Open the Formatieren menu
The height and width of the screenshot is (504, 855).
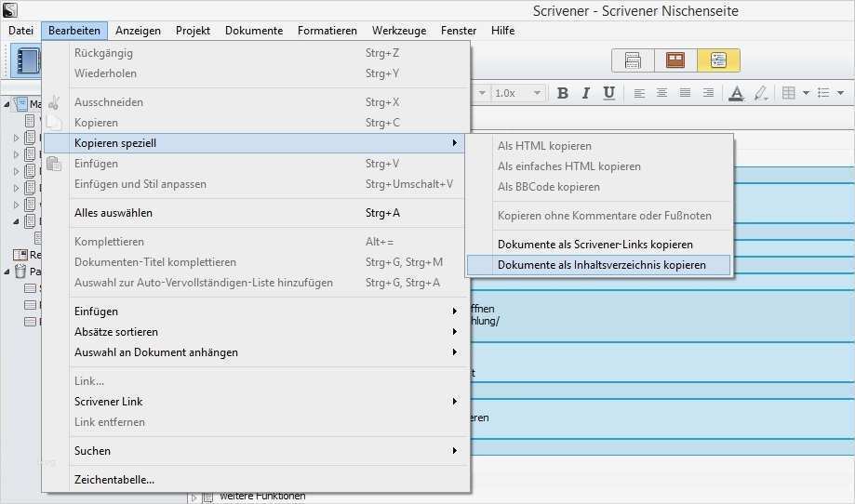tap(327, 31)
